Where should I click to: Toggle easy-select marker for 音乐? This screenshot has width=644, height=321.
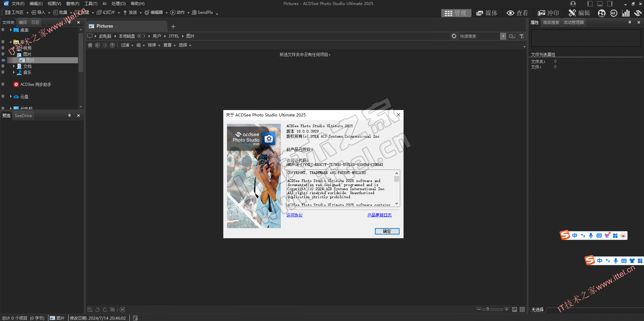[3, 72]
